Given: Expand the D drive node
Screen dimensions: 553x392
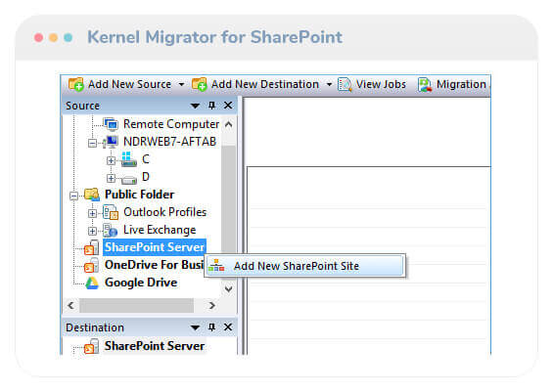Looking at the screenshot, I should pos(111,178).
